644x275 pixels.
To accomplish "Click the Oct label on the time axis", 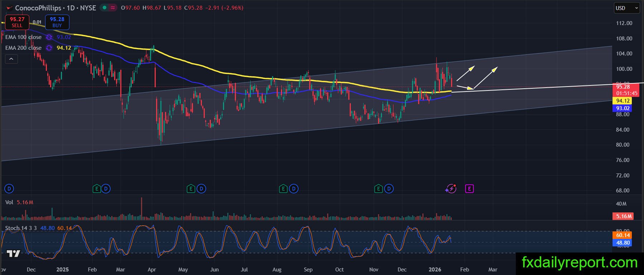I will (339, 270).
